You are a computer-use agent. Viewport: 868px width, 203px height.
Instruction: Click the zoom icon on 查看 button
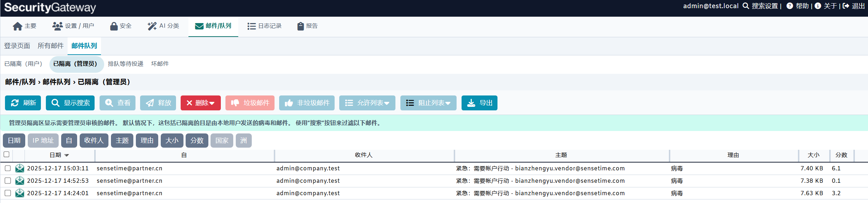109,103
